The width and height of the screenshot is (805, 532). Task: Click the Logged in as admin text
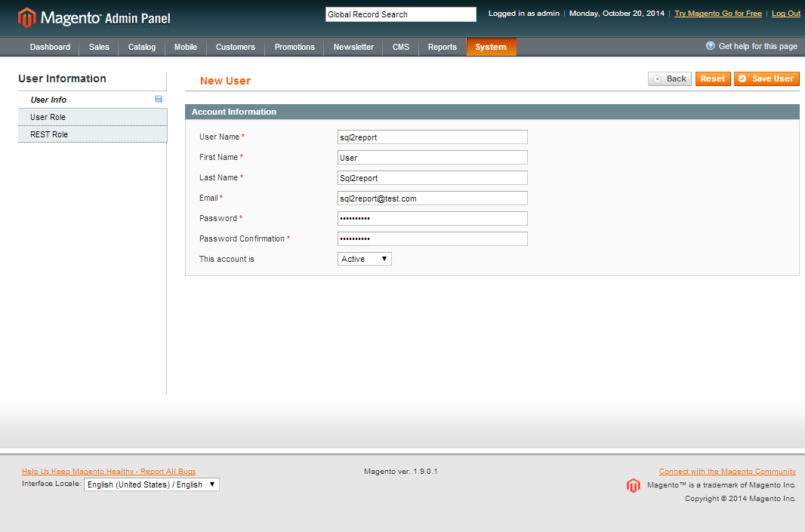click(523, 14)
